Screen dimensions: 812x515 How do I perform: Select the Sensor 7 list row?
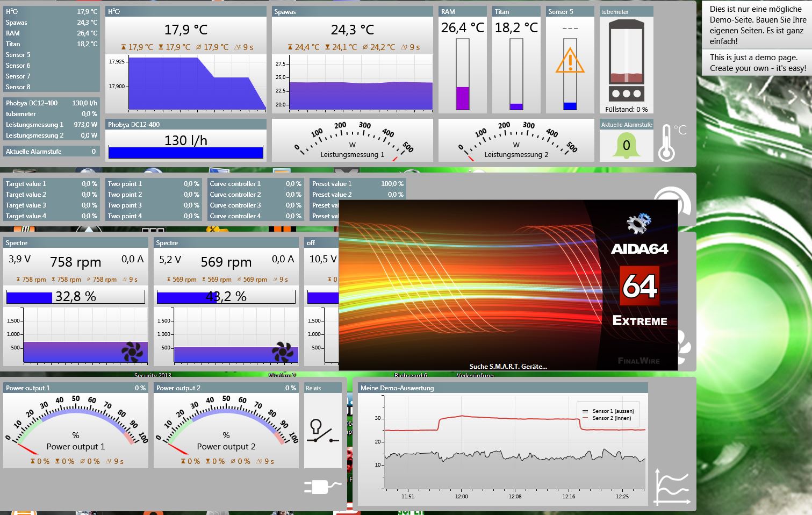pyautogui.click(x=52, y=76)
